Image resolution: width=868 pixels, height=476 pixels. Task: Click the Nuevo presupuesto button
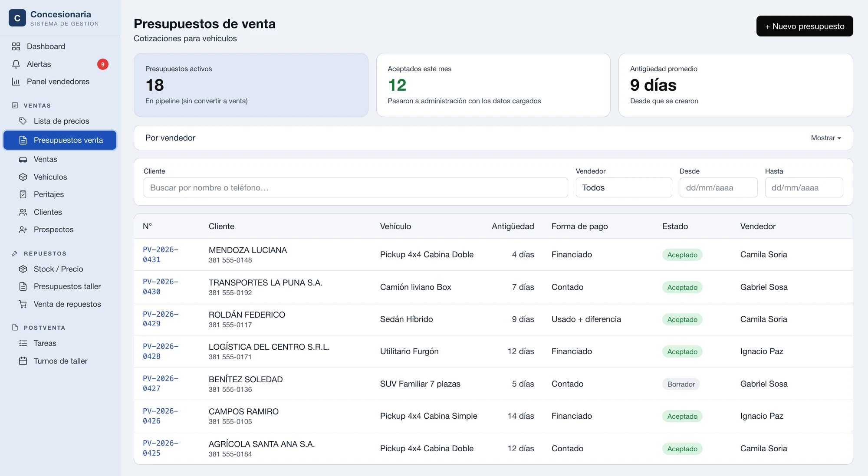[x=805, y=26]
